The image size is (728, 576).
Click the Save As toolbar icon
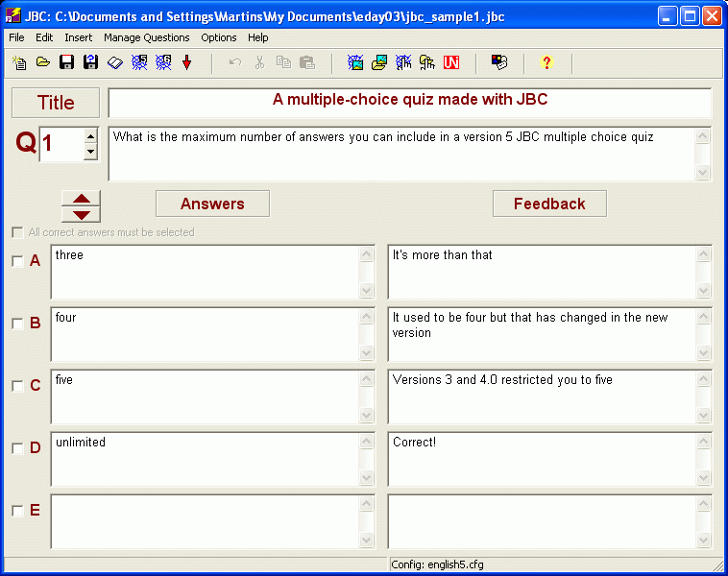91,63
